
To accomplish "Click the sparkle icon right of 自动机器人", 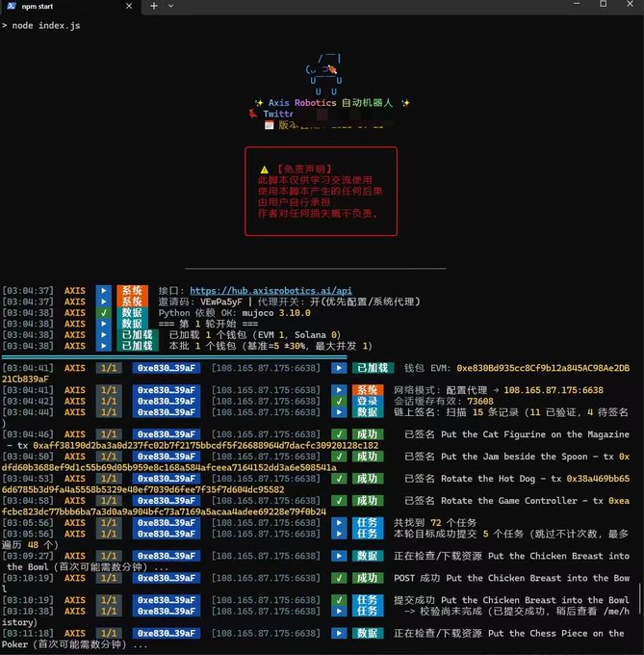I will (405, 103).
